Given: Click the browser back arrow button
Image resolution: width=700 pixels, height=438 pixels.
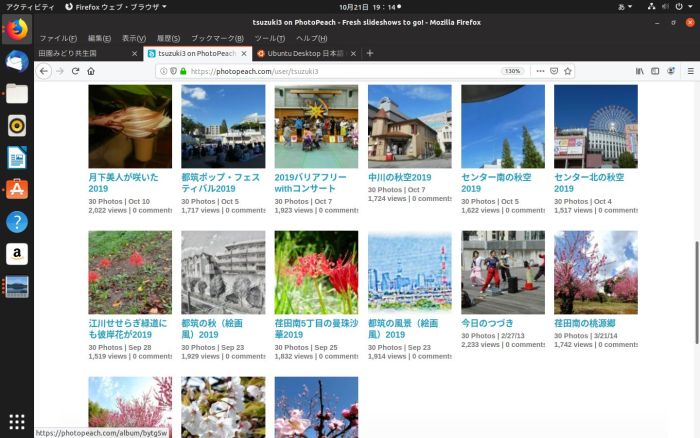Looking at the screenshot, I should click(x=44, y=71).
